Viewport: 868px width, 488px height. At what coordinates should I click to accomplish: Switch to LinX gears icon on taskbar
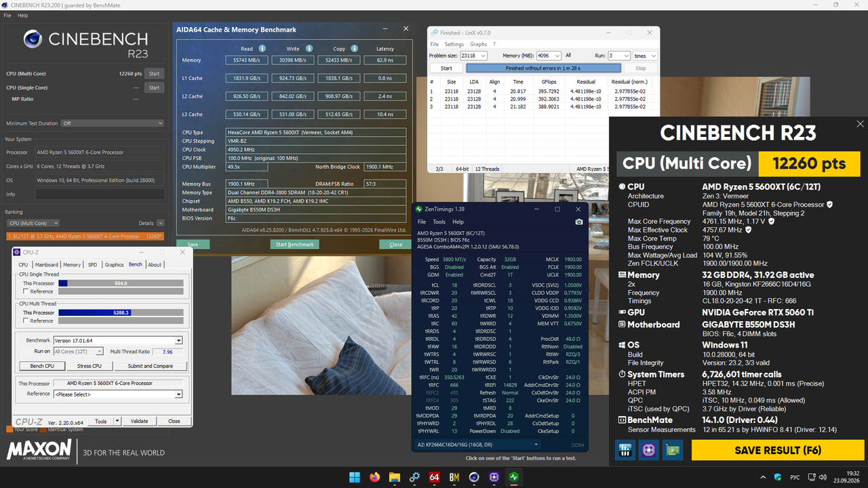tap(414, 477)
